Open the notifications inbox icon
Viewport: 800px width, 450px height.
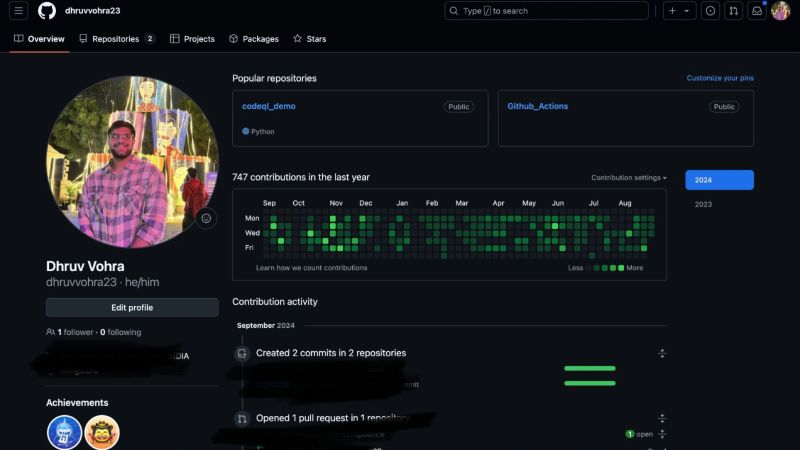(757, 11)
